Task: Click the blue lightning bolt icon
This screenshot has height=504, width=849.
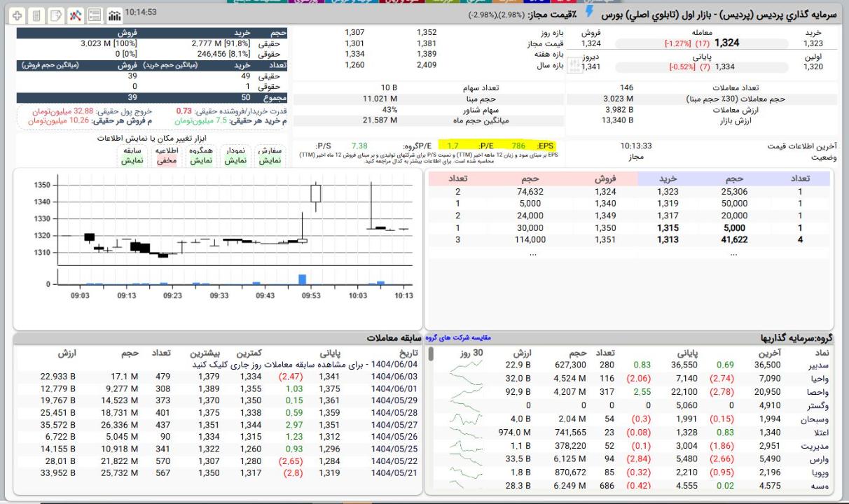Action: pyautogui.click(x=590, y=13)
